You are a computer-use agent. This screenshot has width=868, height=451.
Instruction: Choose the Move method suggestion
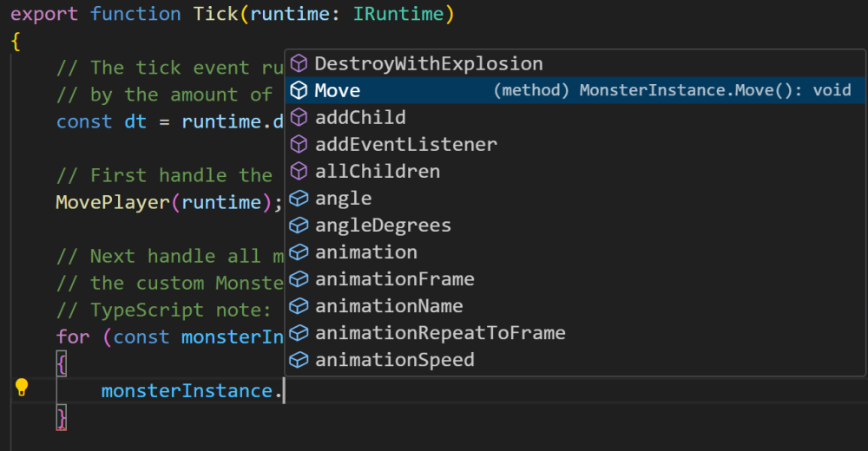click(338, 90)
